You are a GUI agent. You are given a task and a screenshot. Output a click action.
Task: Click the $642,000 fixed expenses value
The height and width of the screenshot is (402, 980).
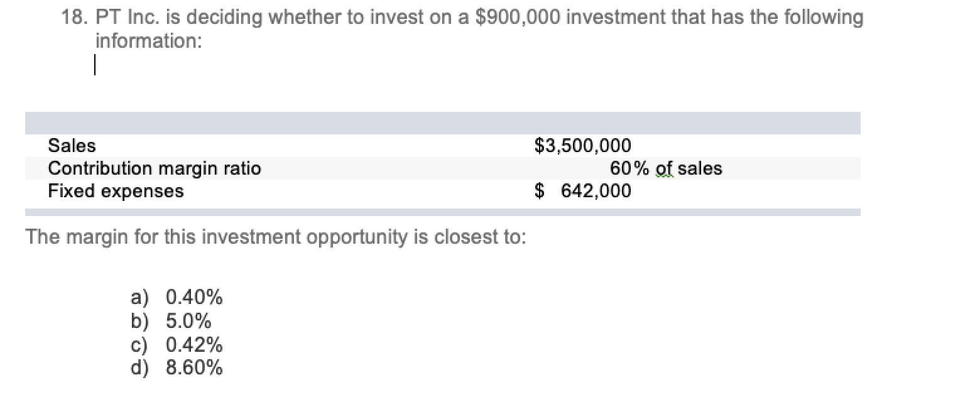[582, 191]
